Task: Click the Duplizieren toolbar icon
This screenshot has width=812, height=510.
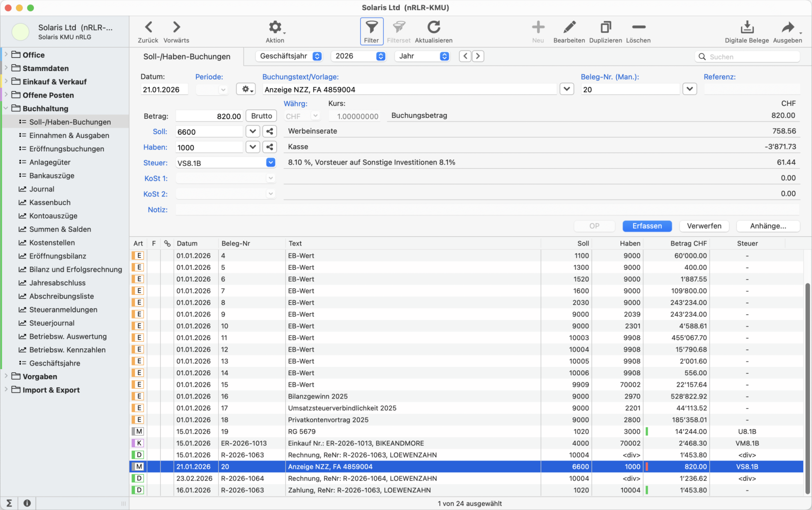Action: (605, 27)
